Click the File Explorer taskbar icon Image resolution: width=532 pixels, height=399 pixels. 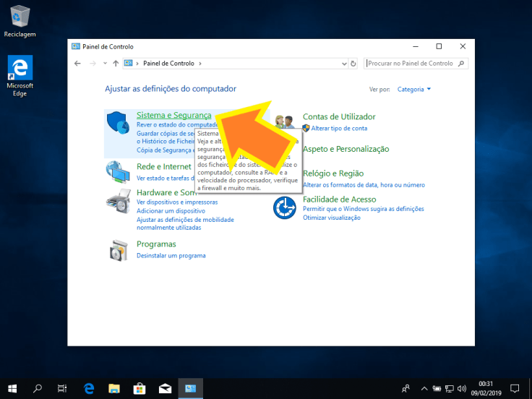[115, 388]
